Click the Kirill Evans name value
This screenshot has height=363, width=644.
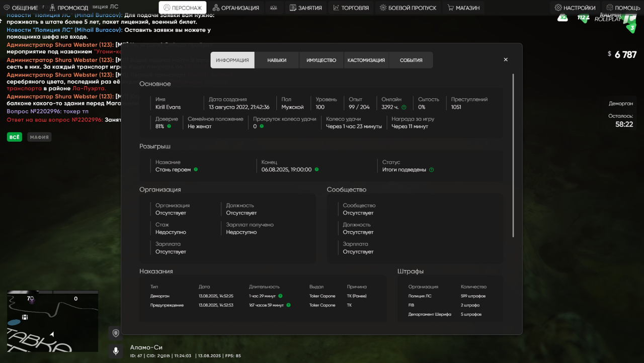point(168,107)
